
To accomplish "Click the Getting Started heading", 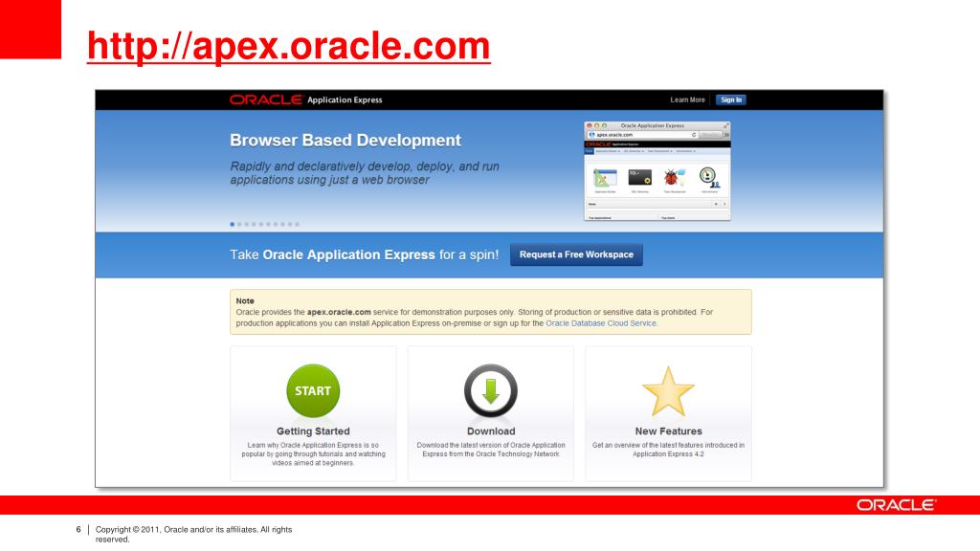I will click(x=313, y=431).
